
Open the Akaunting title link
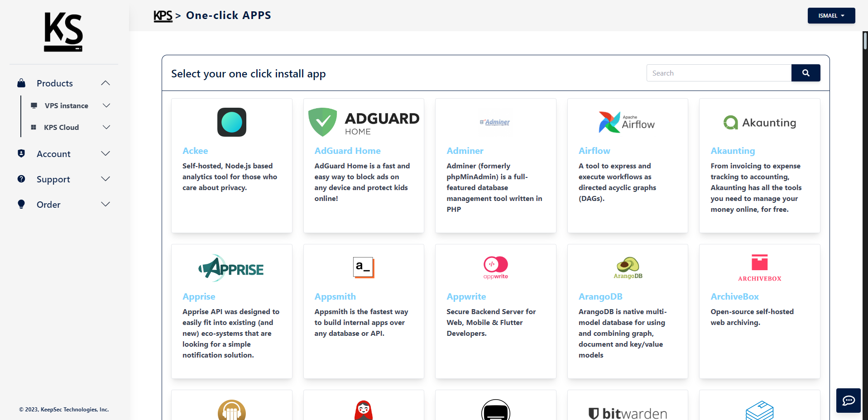pos(733,151)
